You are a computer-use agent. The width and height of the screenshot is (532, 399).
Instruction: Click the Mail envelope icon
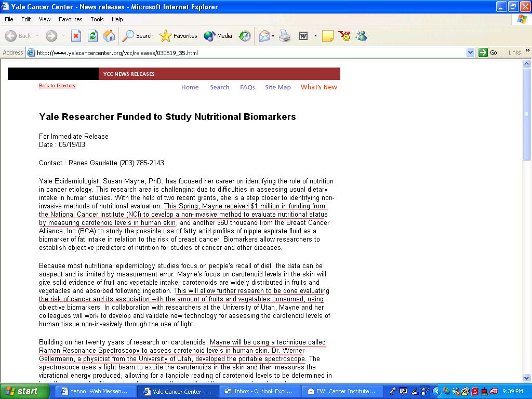264,36
